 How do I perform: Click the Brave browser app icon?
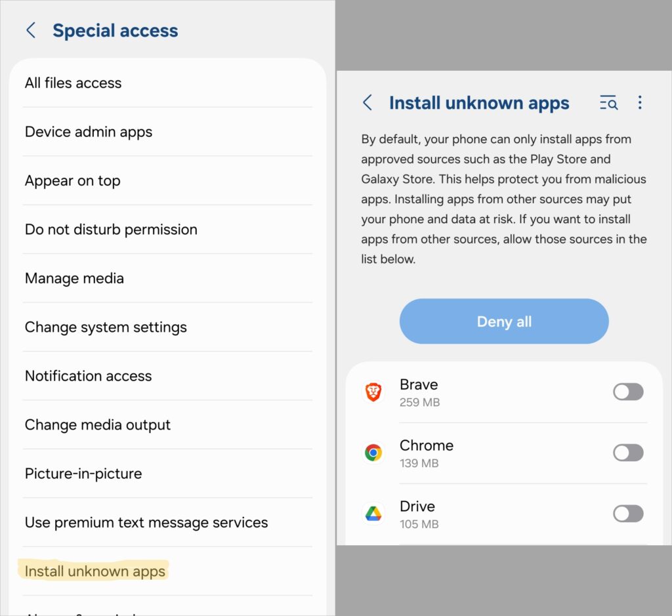[373, 392]
